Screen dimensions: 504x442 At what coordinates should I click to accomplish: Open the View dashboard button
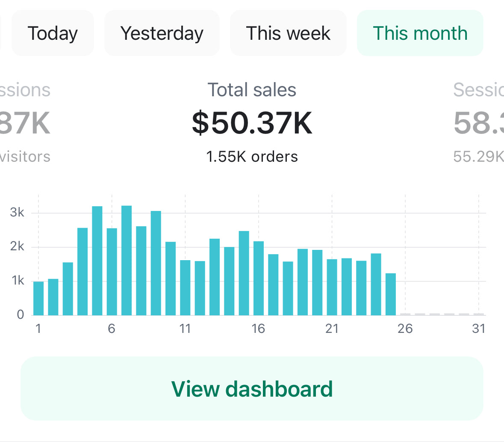pyautogui.click(x=252, y=389)
